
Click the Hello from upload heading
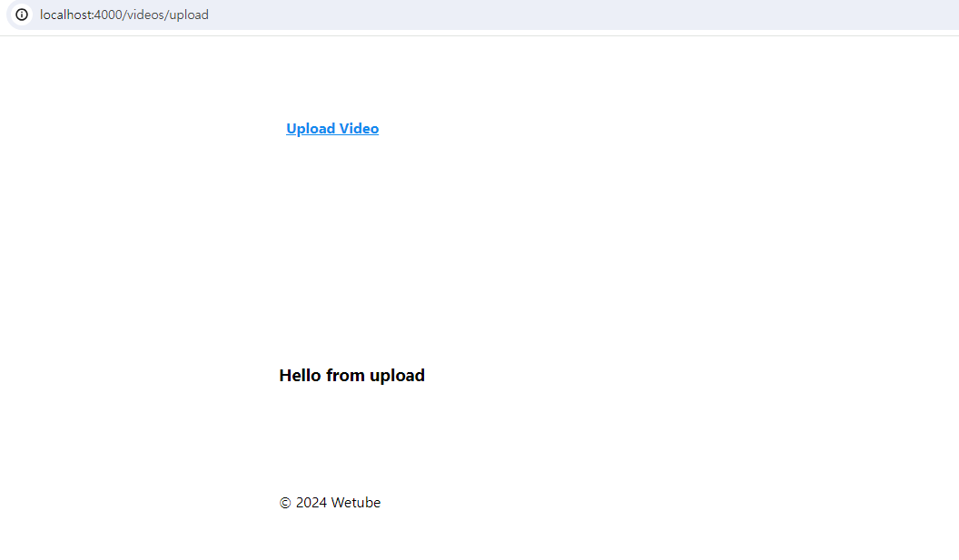[351, 375]
